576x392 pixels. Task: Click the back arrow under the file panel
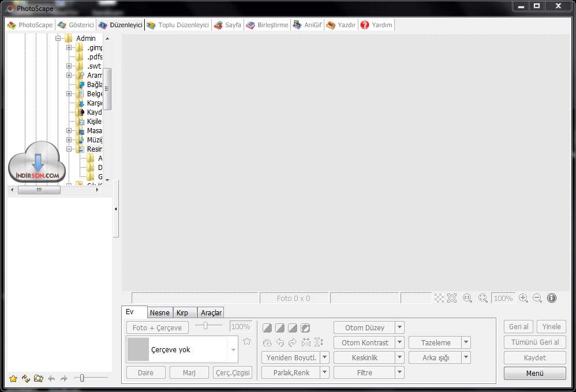51,378
